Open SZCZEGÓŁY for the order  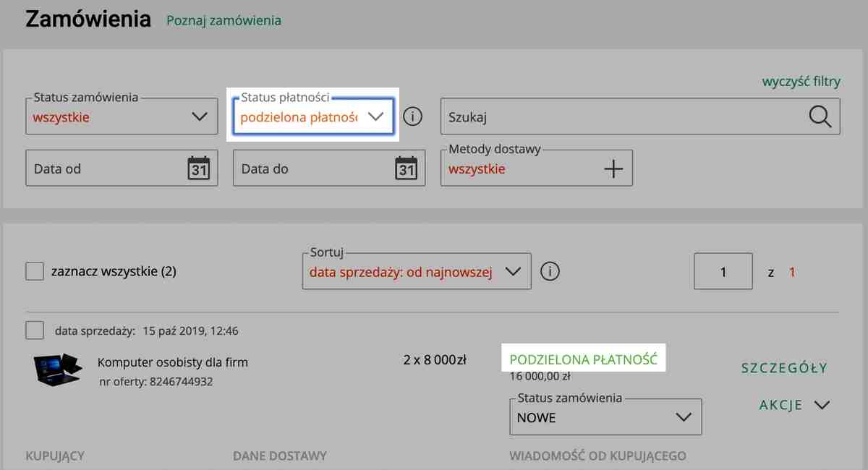click(783, 368)
